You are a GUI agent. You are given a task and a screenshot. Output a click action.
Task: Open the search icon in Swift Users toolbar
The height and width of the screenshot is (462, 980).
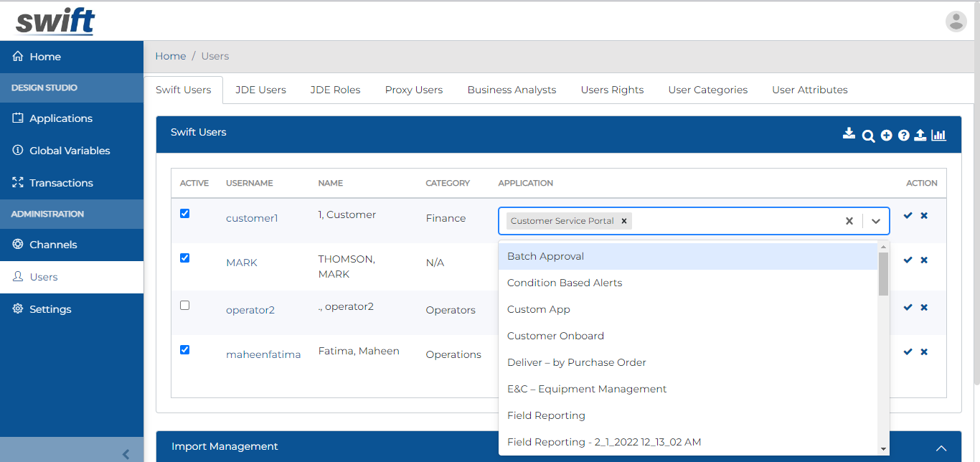[x=868, y=135]
